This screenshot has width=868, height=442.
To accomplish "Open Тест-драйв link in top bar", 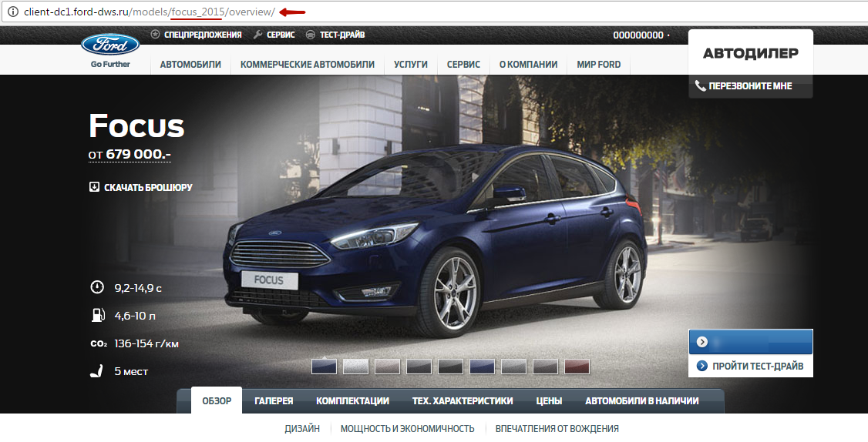I will pyautogui.click(x=342, y=35).
